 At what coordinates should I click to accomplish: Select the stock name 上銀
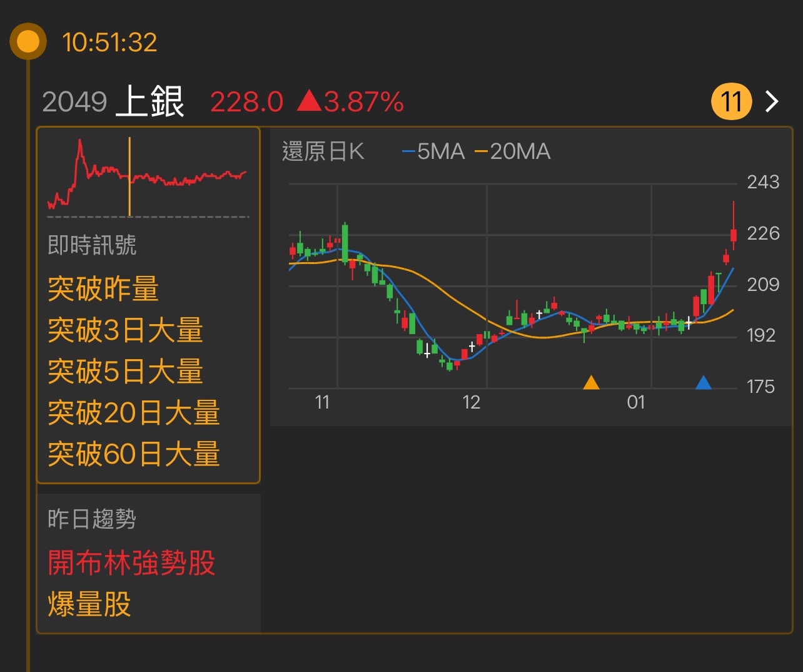pos(150,102)
